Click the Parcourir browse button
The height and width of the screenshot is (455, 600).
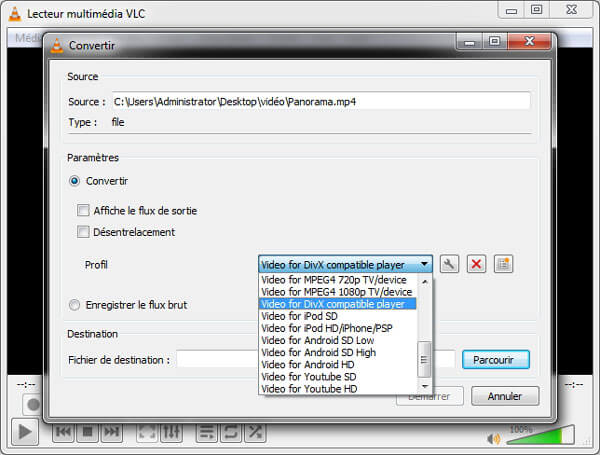[x=496, y=360]
